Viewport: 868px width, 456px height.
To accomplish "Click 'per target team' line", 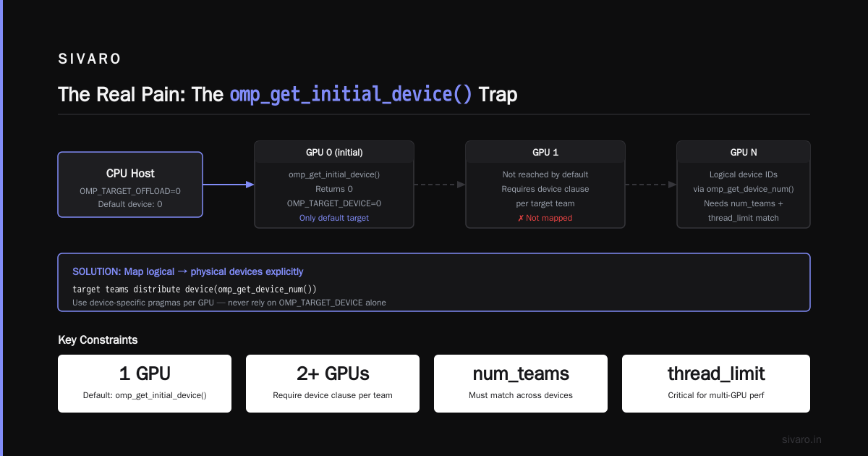I will (x=545, y=203).
